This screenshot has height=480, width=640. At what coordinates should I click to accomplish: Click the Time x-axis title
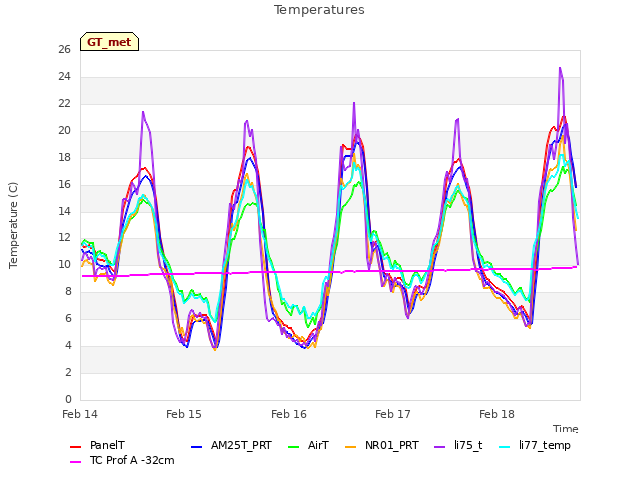pyautogui.click(x=566, y=429)
